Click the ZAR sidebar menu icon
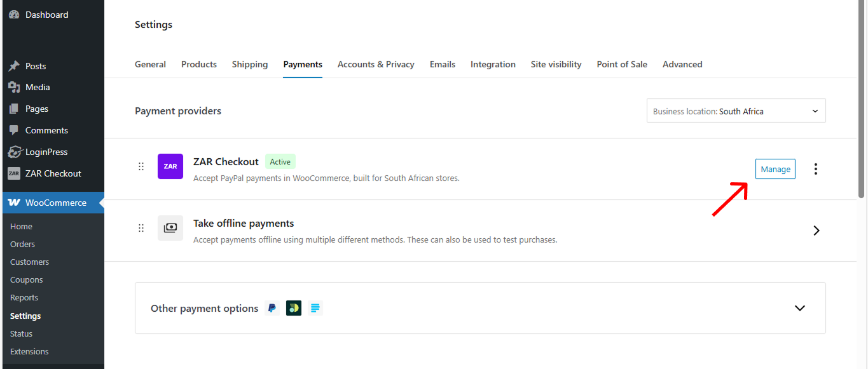The image size is (868, 369). pyautogui.click(x=14, y=173)
